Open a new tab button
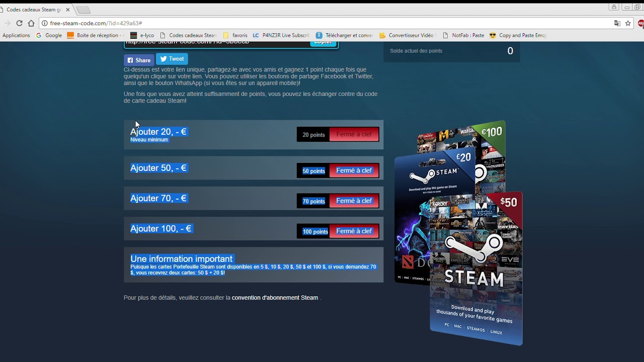This screenshot has height=362, width=644. tap(83, 10)
